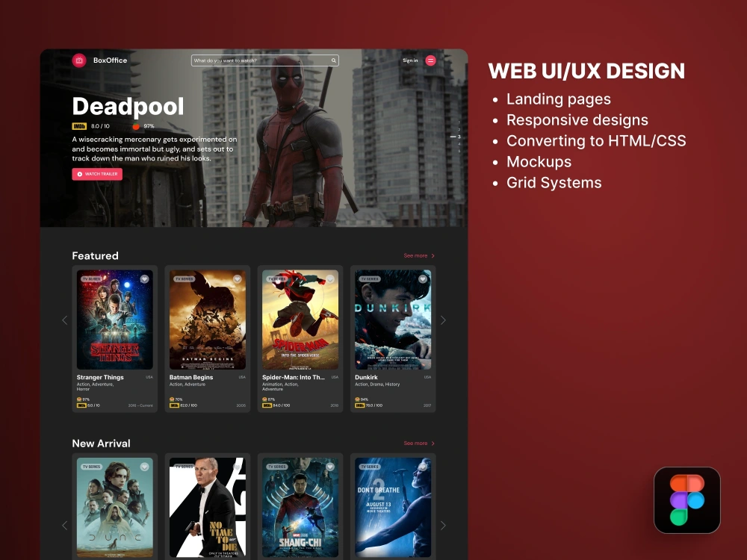Screen dimensions: 747x560
Task: Click the Dunkirk title text
Action: 366,377
